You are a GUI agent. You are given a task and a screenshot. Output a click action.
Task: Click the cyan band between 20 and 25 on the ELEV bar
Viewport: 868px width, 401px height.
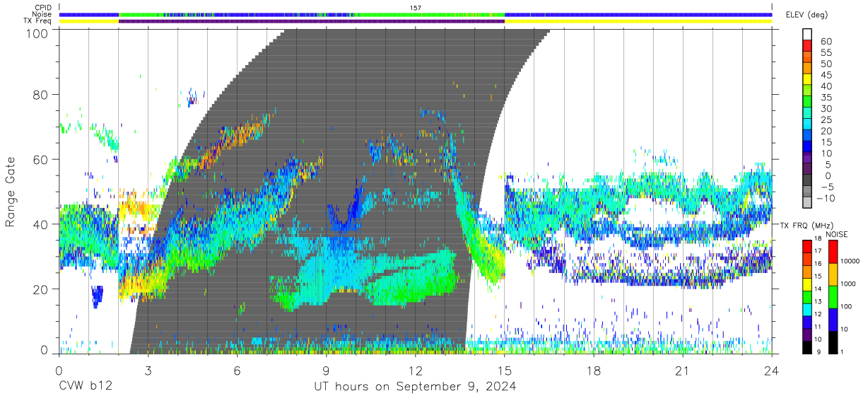pyautogui.click(x=807, y=124)
